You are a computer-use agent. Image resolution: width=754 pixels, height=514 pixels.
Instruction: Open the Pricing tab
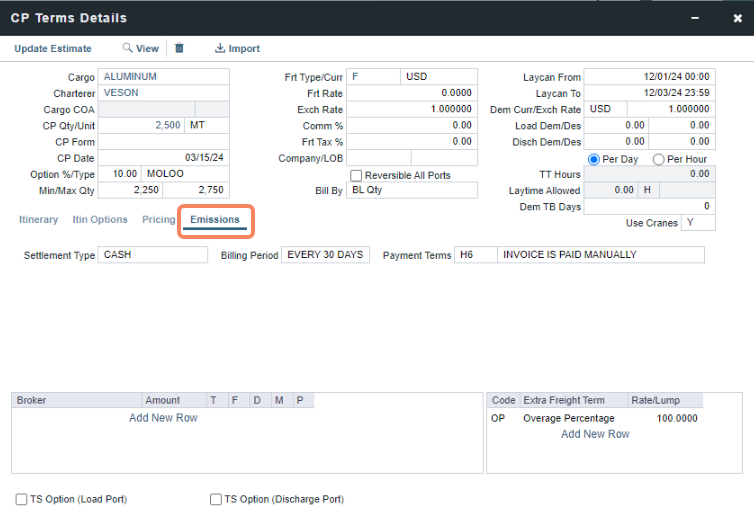coord(158,220)
